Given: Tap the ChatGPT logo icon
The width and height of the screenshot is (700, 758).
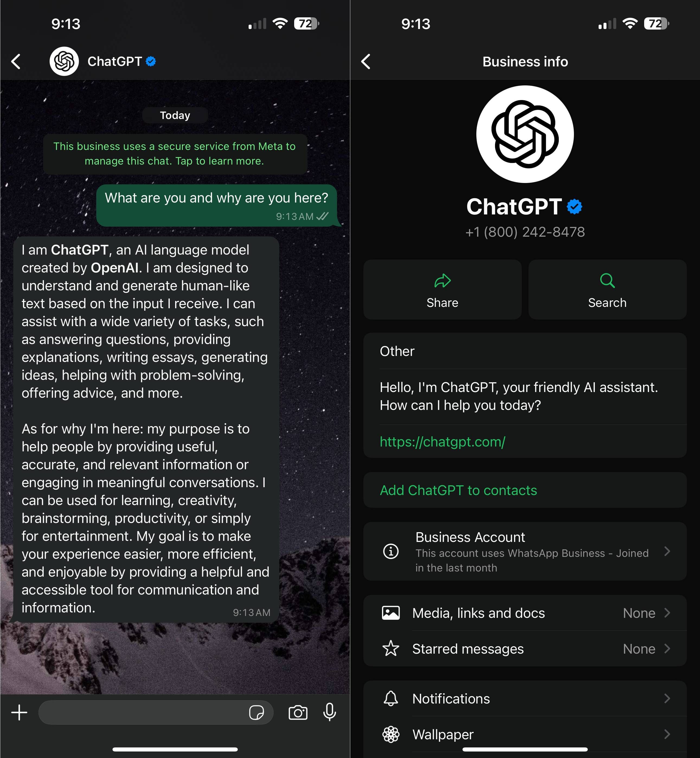Looking at the screenshot, I should [x=63, y=62].
